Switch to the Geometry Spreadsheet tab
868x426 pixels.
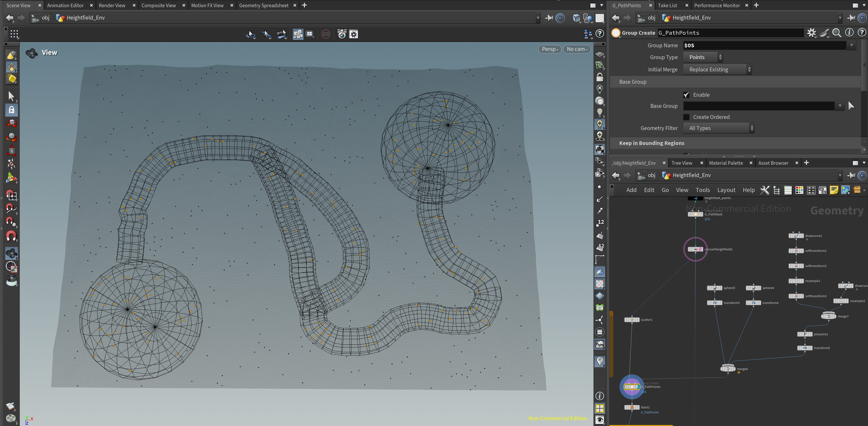264,5
